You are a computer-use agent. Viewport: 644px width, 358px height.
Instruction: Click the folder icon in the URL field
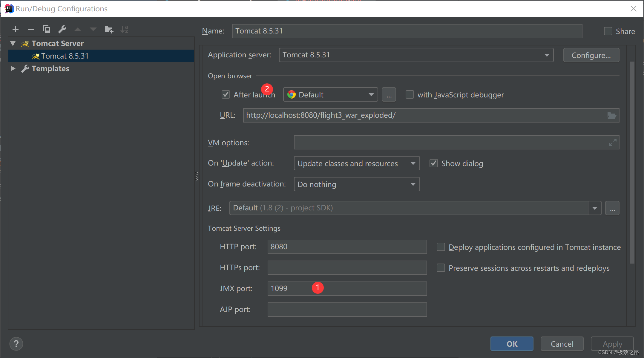(x=611, y=116)
